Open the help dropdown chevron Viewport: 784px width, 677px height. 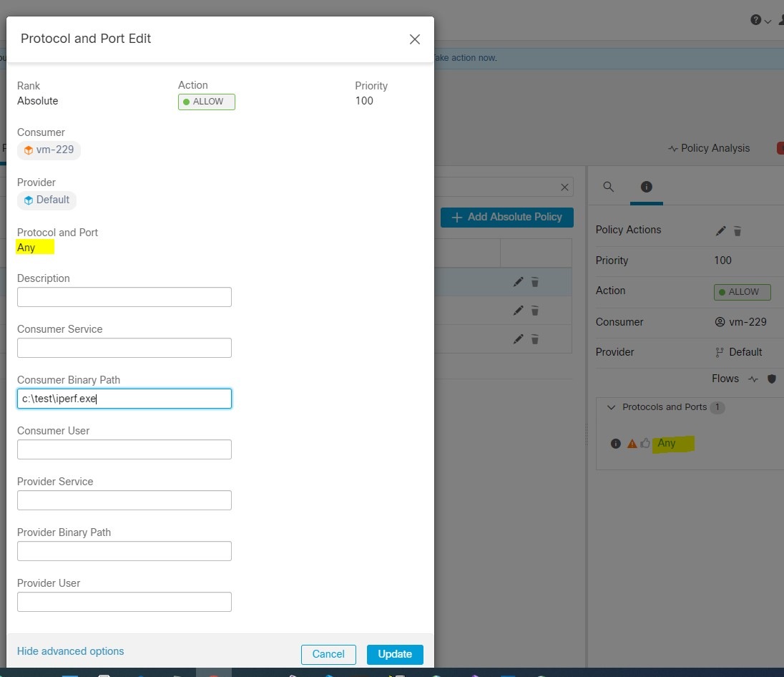[x=767, y=21]
